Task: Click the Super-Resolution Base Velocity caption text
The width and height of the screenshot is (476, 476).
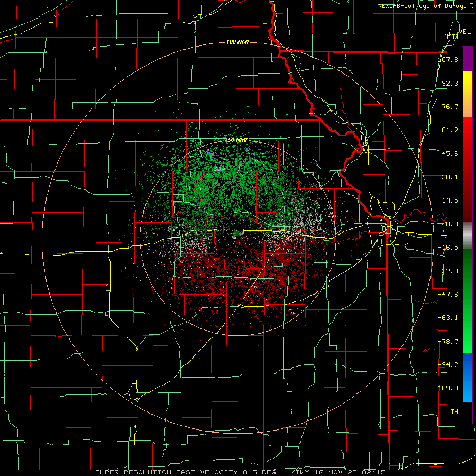Action: point(241,472)
